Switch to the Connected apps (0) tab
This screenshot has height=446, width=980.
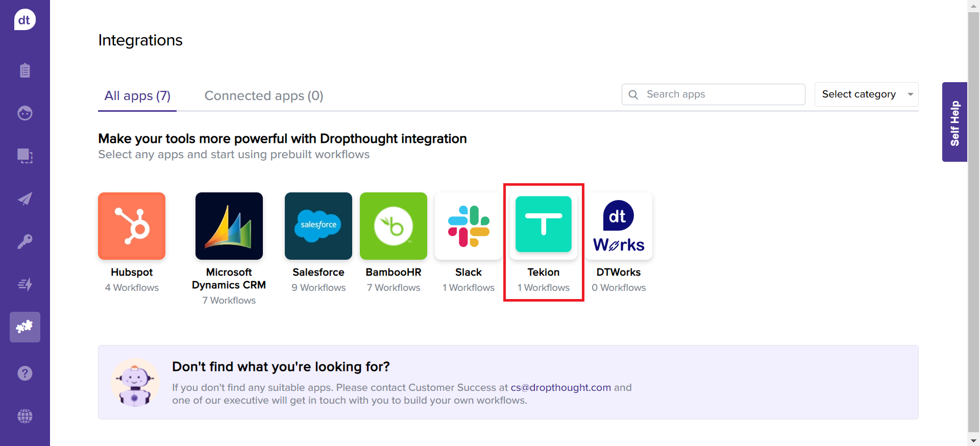[x=264, y=96]
